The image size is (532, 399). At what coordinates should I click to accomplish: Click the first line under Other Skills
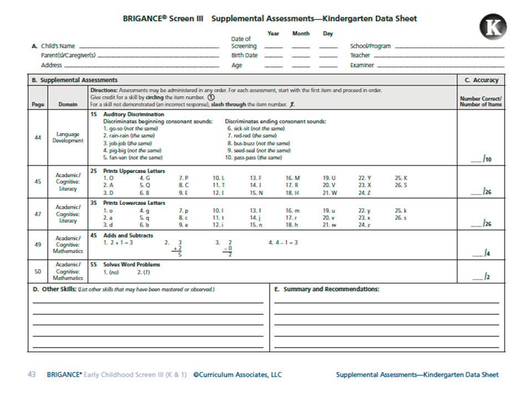pyautogui.click(x=148, y=303)
